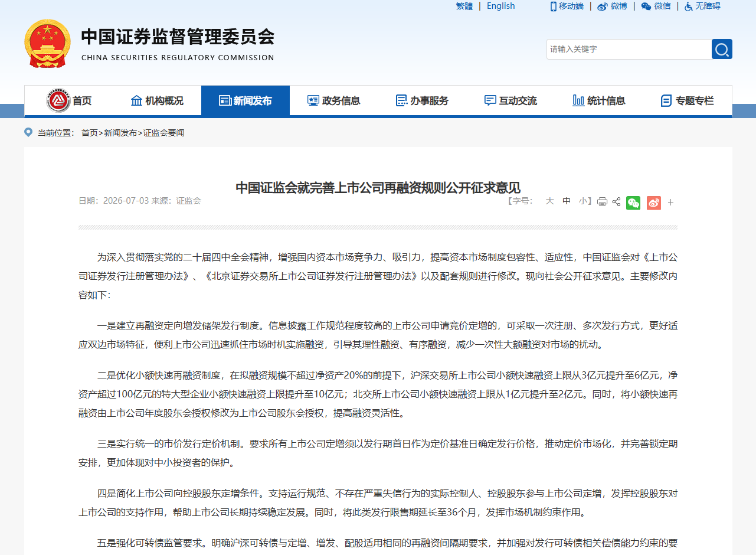Click the paragraph starting 三是实行统一的市价发行定价机制

(378, 453)
